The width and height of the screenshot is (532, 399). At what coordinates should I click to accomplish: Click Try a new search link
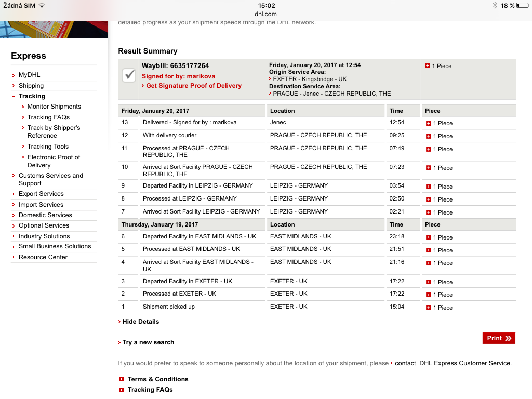point(148,342)
